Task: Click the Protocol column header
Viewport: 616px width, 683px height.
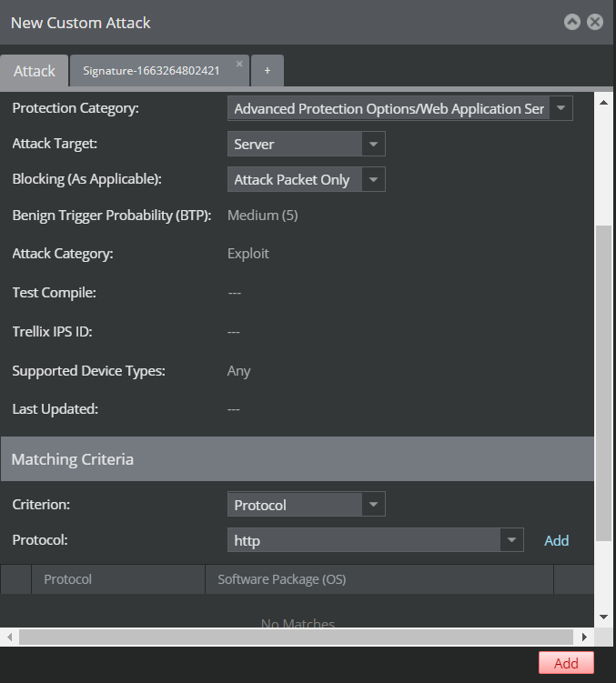Action: click(118, 579)
